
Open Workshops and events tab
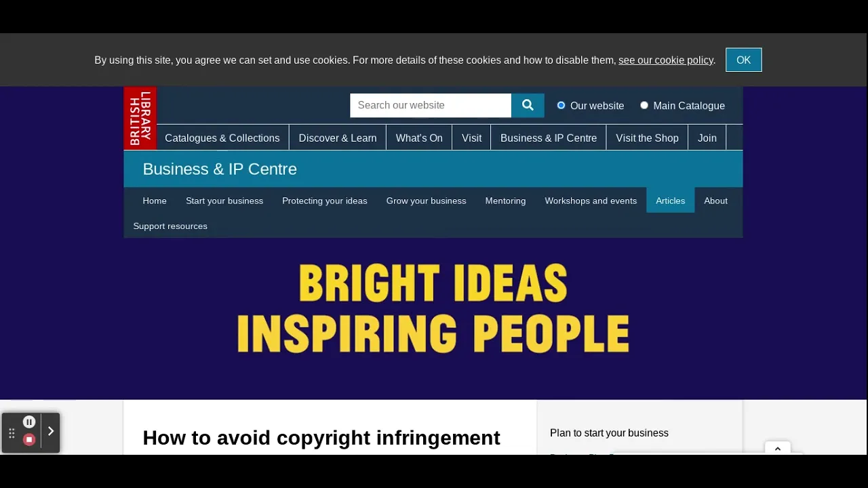click(x=591, y=201)
